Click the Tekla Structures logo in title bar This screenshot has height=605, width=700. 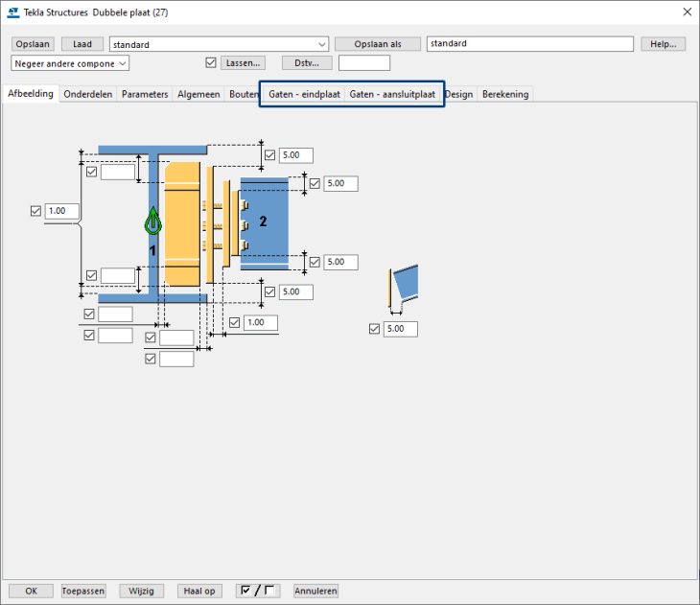pyautogui.click(x=12, y=12)
